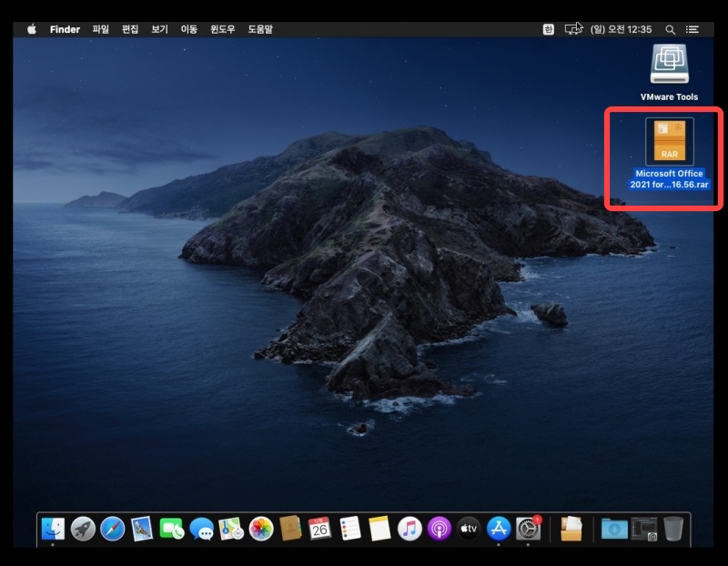Launch Music app from the dock
728x566 pixels.
pyautogui.click(x=409, y=529)
